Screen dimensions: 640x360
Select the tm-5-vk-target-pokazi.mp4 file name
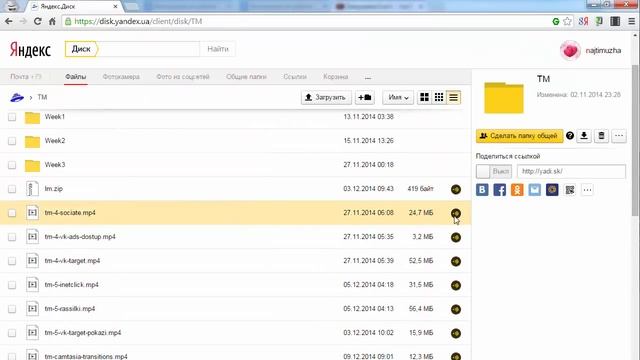pos(83,333)
